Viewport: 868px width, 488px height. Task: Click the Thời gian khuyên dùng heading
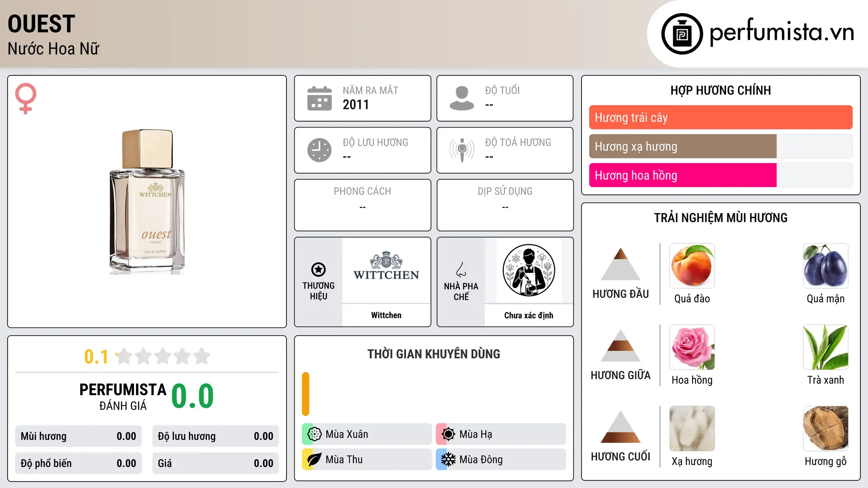pyautogui.click(x=434, y=354)
